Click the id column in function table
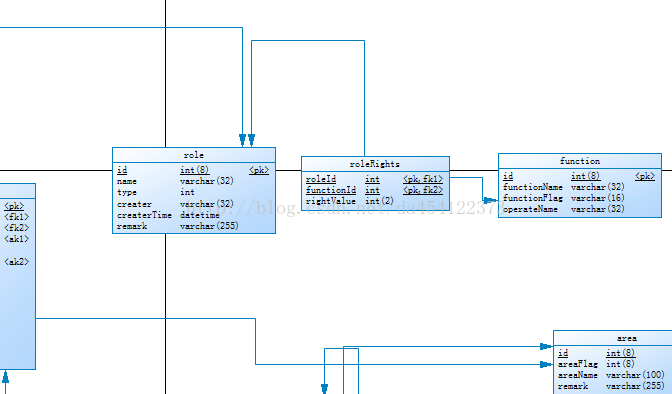 tap(508, 176)
